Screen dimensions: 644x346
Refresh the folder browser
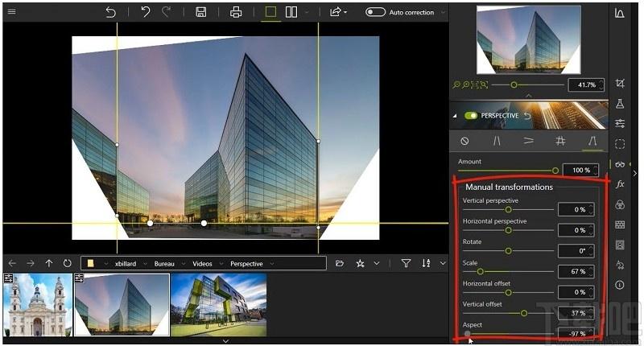tap(68, 263)
